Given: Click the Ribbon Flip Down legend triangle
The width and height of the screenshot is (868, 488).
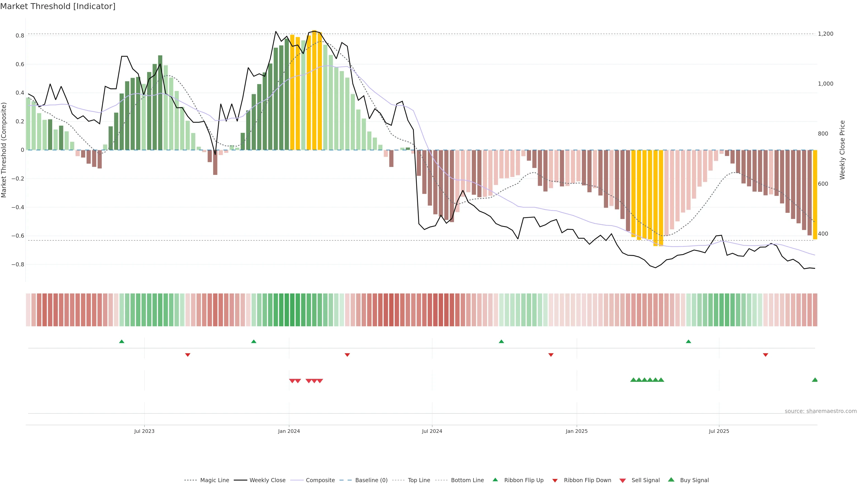Looking at the screenshot, I should coord(555,481).
